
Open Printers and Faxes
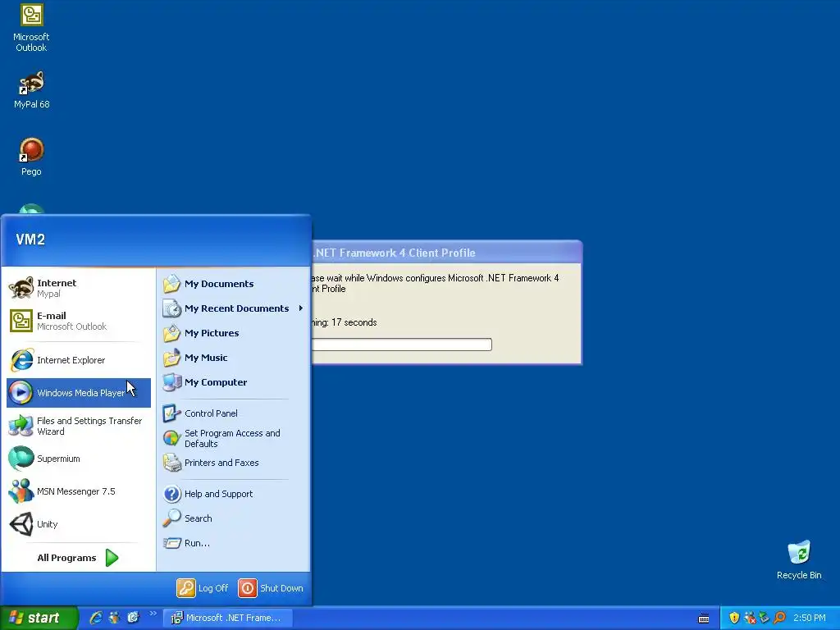(233, 463)
